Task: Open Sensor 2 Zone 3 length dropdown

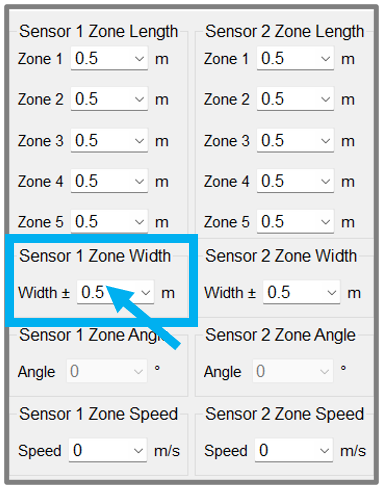Action: [295, 141]
